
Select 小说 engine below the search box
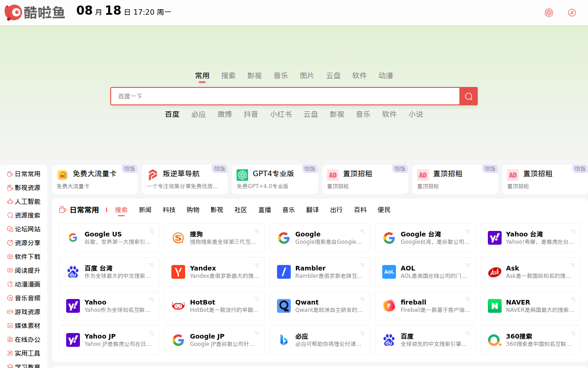point(416,114)
